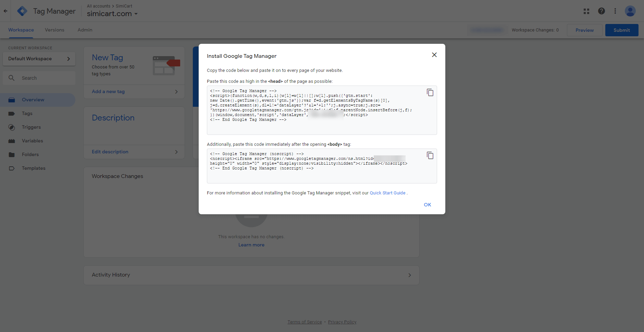The image size is (644, 332).
Task: Go back using the arrow icon
Action: (5, 11)
